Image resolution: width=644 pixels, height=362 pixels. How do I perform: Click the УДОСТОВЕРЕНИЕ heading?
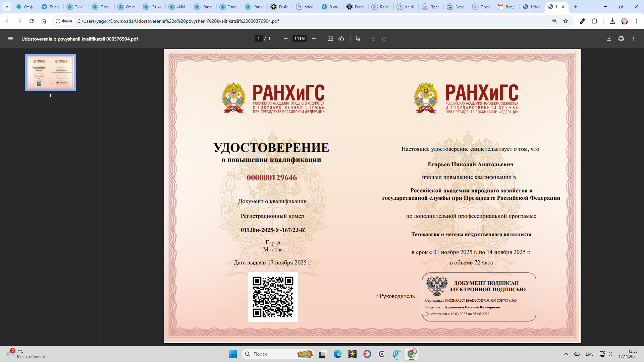pos(271,147)
